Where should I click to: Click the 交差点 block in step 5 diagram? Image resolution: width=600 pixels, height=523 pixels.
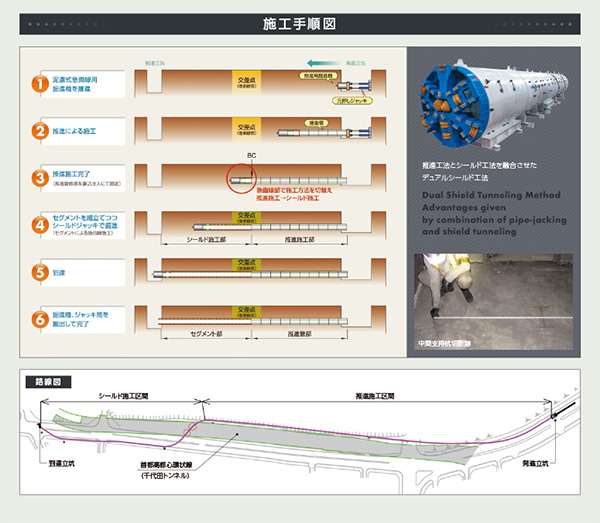247,264
